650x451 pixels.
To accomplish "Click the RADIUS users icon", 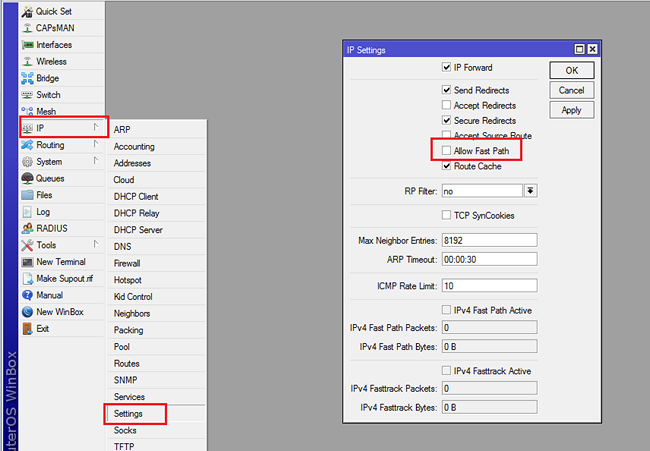I will [27, 228].
